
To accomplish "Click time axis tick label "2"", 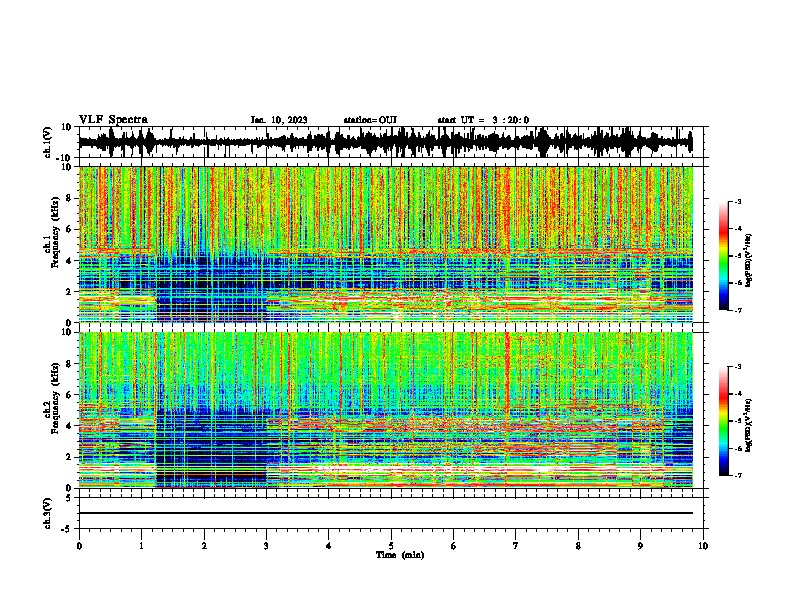I will pyautogui.click(x=204, y=546).
